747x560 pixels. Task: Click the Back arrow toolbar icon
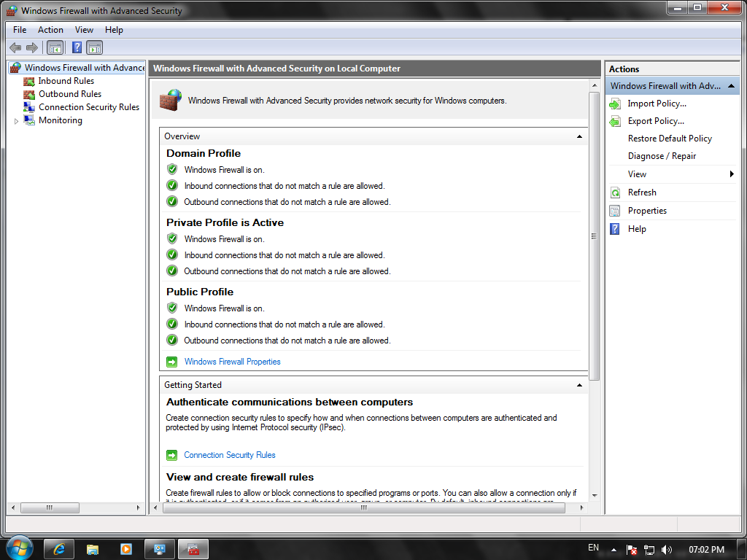tap(15, 47)
